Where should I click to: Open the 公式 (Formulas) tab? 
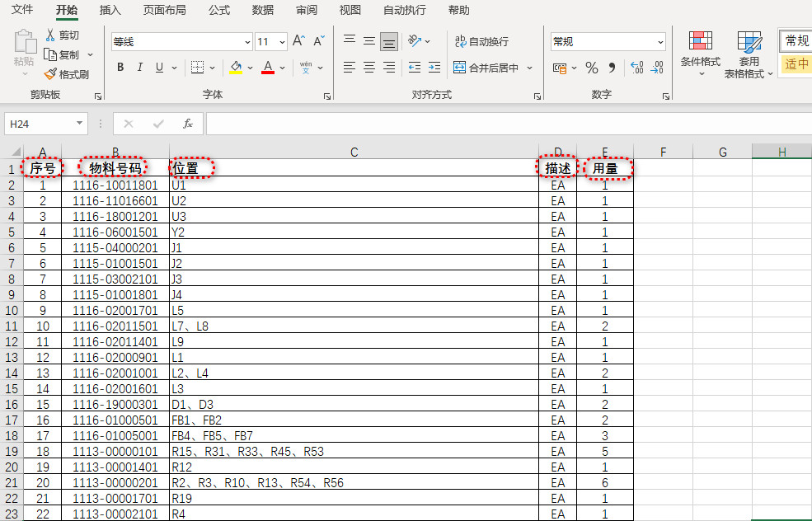pyautogui.click(x=218, y=10)
